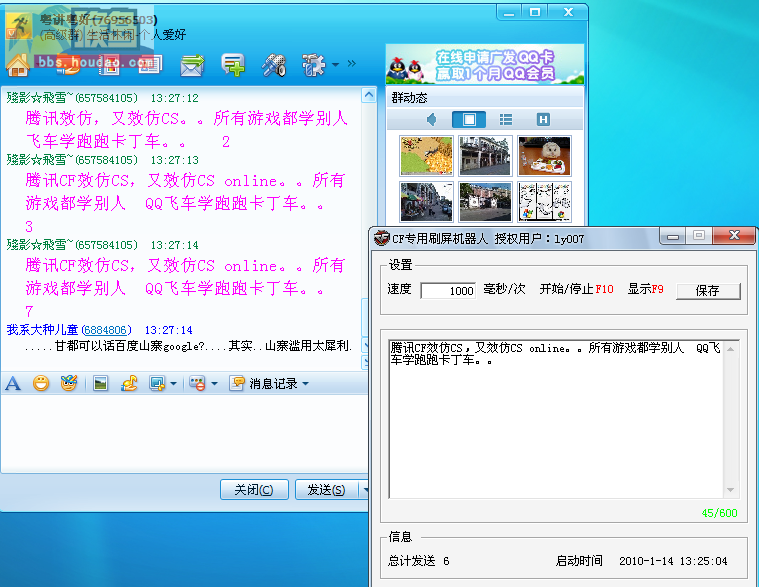
Task: Click the screen capture icon
Action: (x=157, y=384)
